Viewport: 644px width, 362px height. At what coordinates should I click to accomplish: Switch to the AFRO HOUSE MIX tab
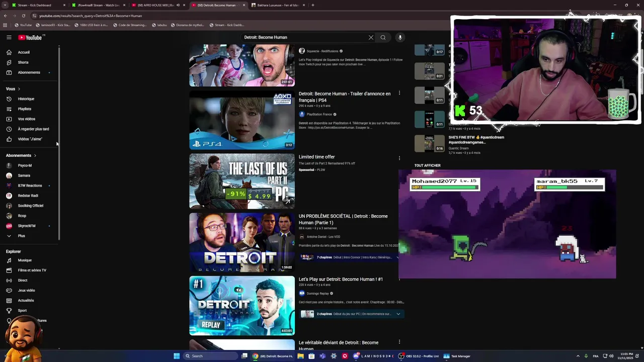point(158,5)
